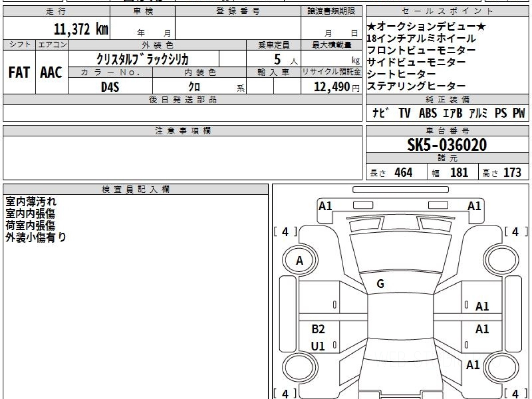Select the B2 damage mark on the car diagram
The width and height of the screenshot is (532, 399).
click(x=318, y=329)
